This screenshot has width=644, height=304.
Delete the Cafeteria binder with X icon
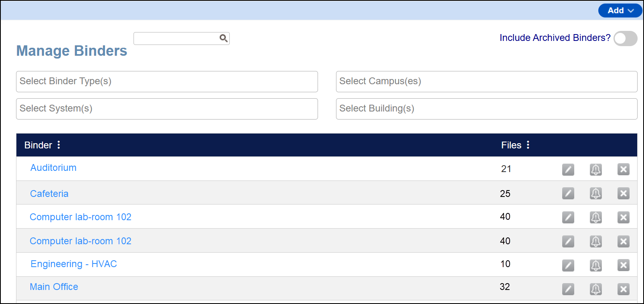[623, 194]
